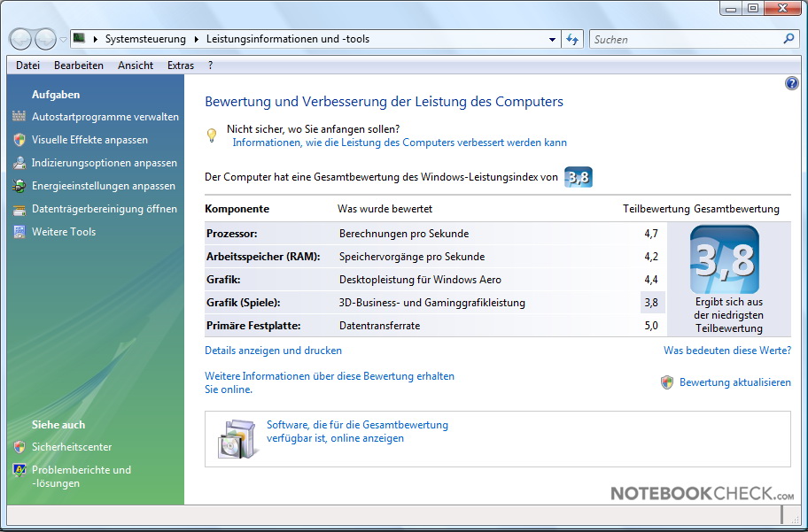This screenshot has height=532, width=808.
Task: Select the Prozessor: row label
Action: pos(232,234)
